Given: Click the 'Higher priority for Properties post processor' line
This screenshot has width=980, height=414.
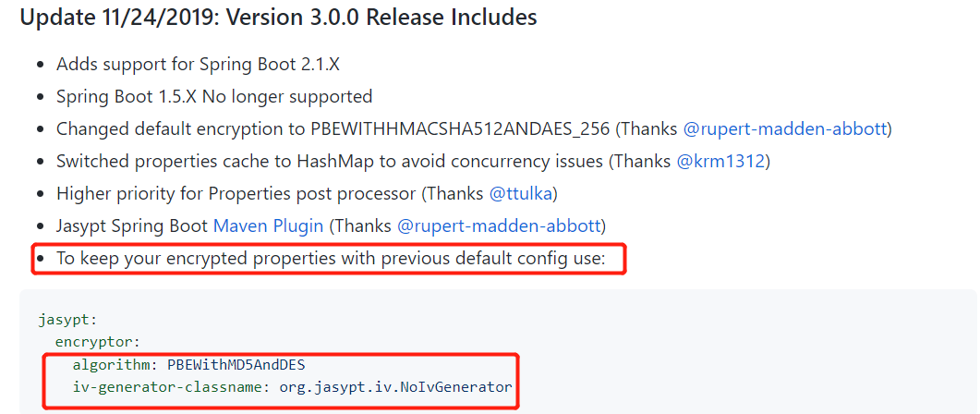Looking at the screenshot, I should pos(236,194).
